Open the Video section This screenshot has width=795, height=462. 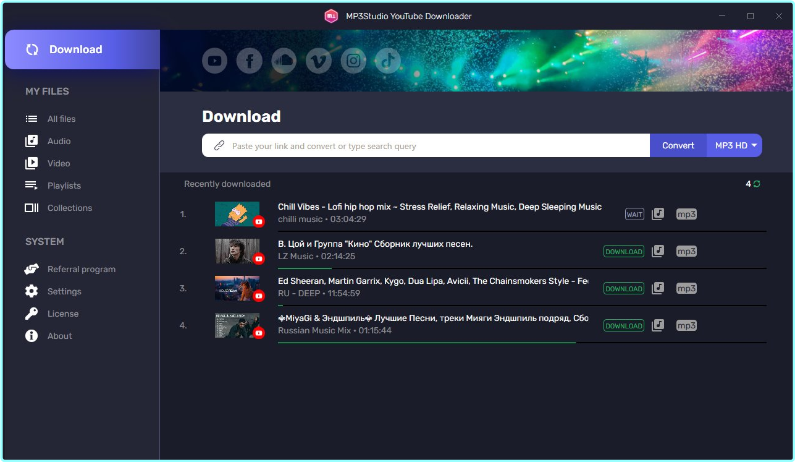[59, 163]
